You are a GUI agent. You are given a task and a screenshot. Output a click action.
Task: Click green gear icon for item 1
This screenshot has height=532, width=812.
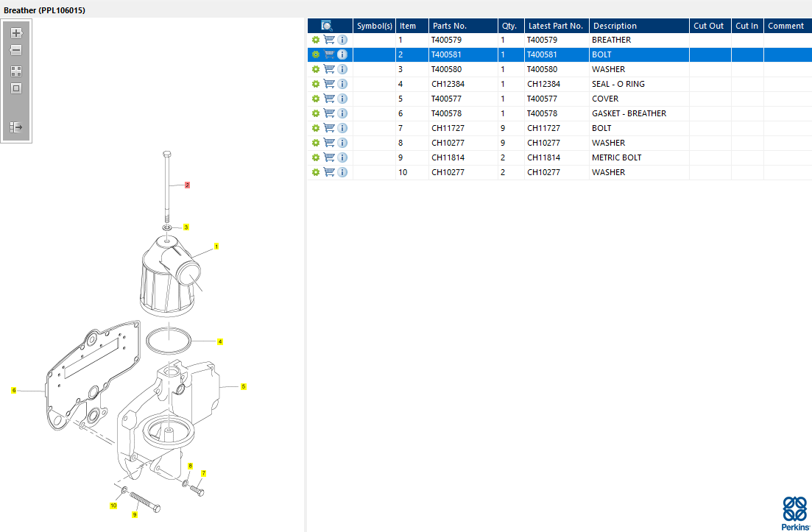[315, 40]
